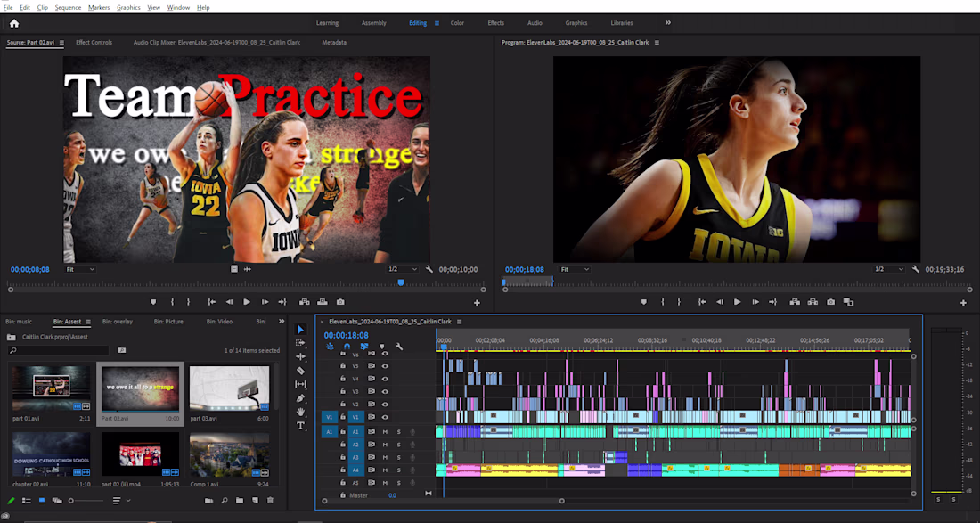Click the Insert button in Source monitor
Viewport: 980px width, 523px height.
pos(305,302)
